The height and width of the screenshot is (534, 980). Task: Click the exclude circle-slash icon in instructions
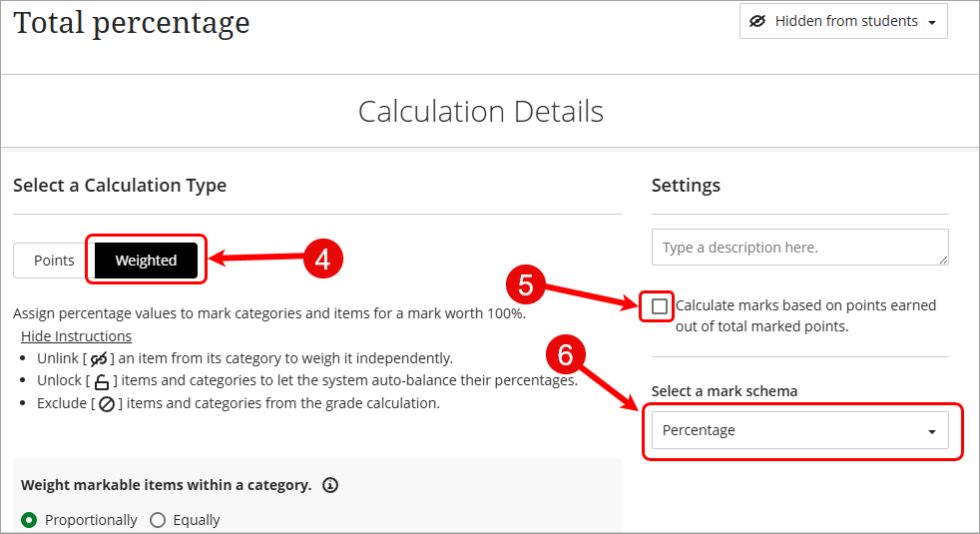point(107,404)
